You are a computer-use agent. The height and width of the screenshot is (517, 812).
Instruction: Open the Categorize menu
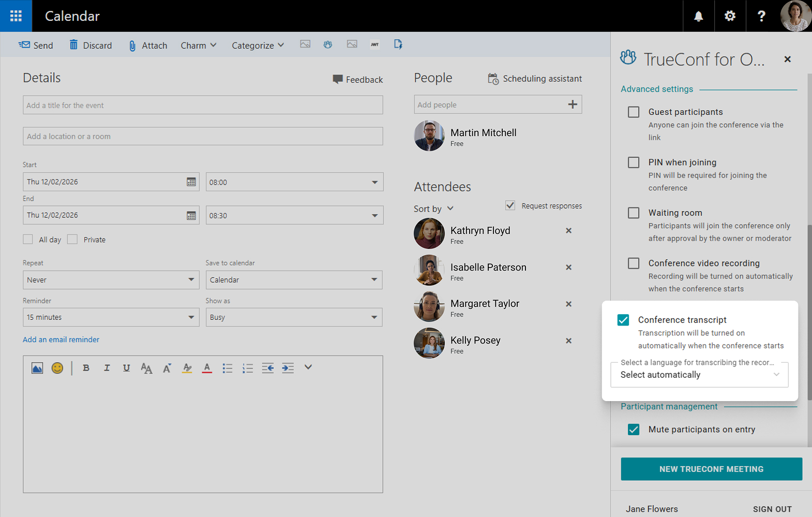tap(258, 46)
